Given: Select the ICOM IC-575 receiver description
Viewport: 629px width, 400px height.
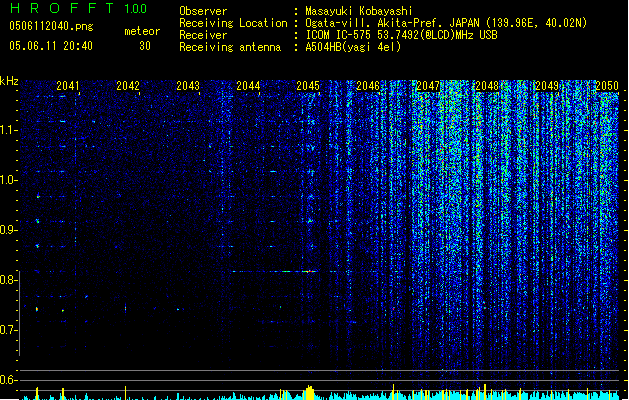Looking at the screenshot, I should (x=401, y=35).
